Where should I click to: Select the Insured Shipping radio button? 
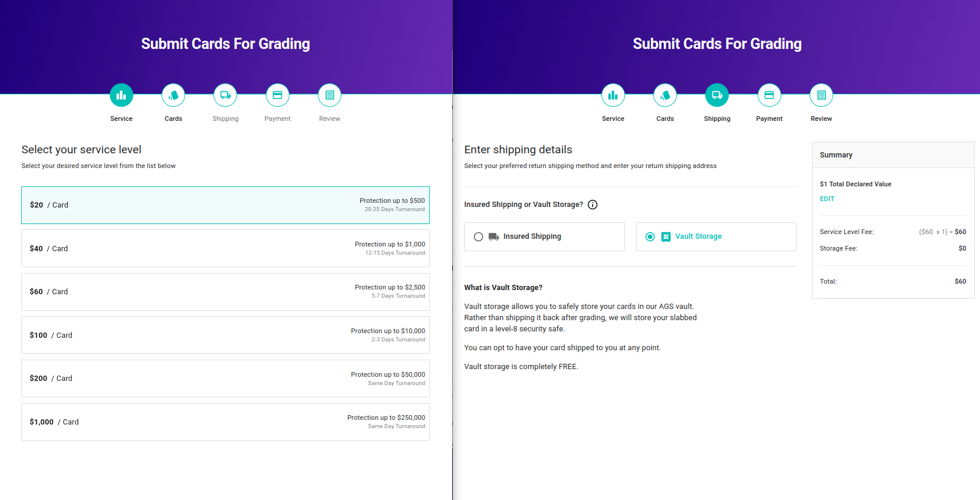click(478, 236)
